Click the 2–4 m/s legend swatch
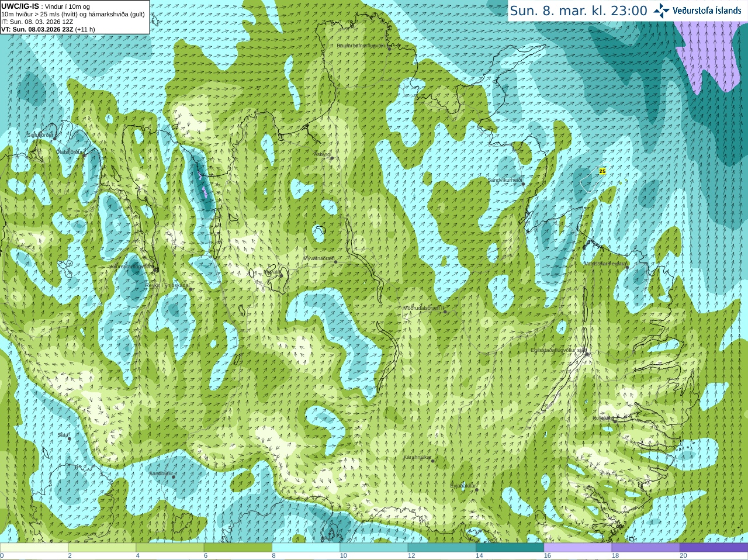 tap(102, 548)
